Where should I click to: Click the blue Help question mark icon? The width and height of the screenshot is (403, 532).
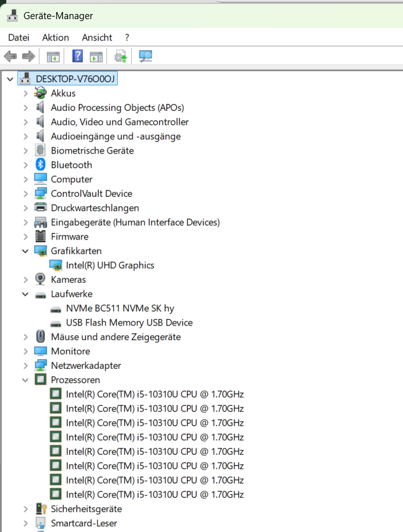point(78,56)
